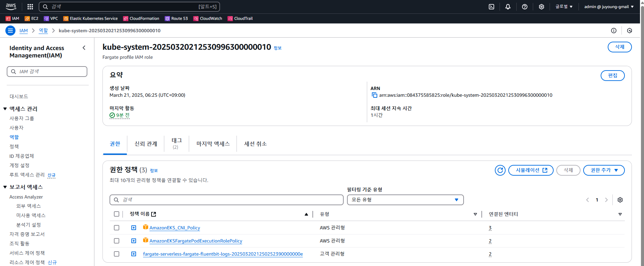Copy the role ARN
The image size is (644, 266).
point(375,95)
